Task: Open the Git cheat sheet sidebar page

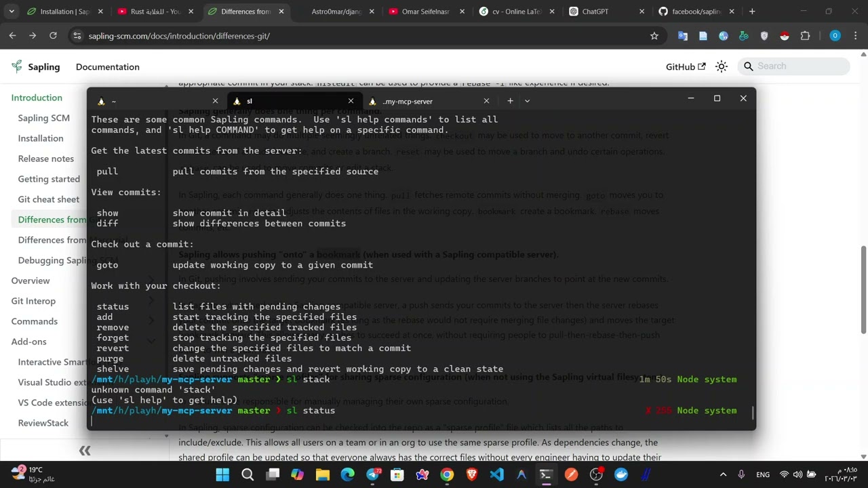Action: pos(49,199)
